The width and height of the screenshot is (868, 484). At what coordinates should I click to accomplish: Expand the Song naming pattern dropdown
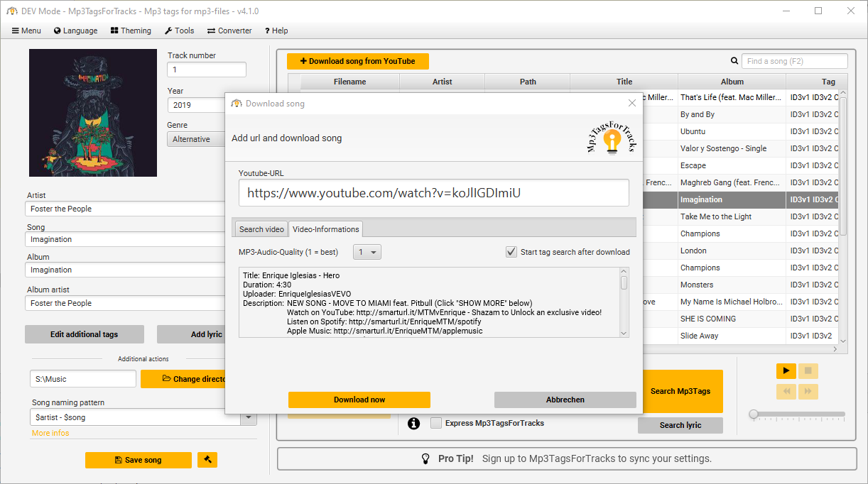pos(249,417)
